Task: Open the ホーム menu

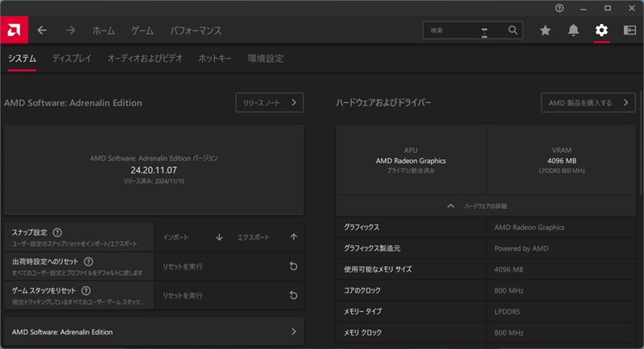Action: click(x=104, y=31)
